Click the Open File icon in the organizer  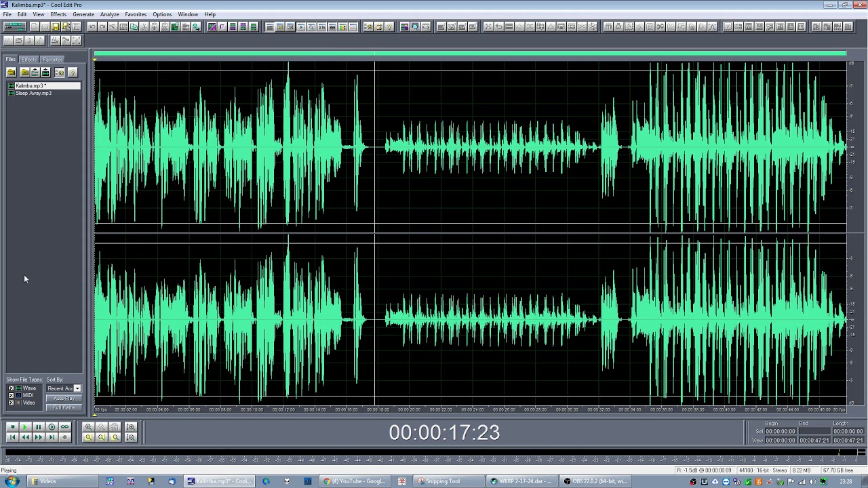point(11,72)
